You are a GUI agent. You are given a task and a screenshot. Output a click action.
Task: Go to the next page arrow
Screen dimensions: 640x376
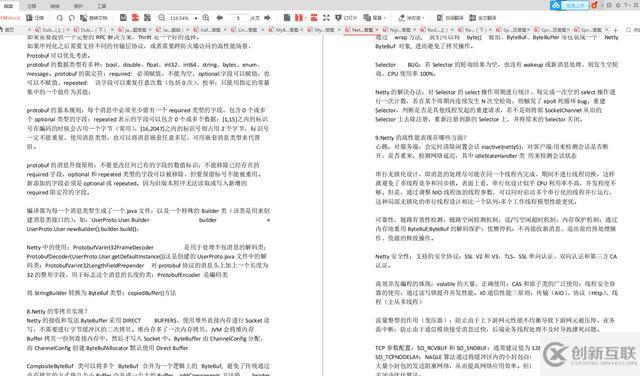click(x=267, y=18)
